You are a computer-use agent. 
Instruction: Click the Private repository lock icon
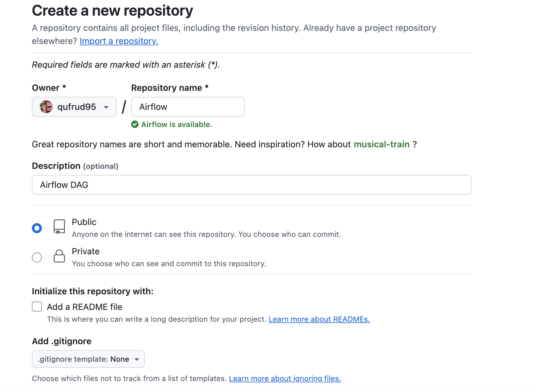tap(59, 256)
